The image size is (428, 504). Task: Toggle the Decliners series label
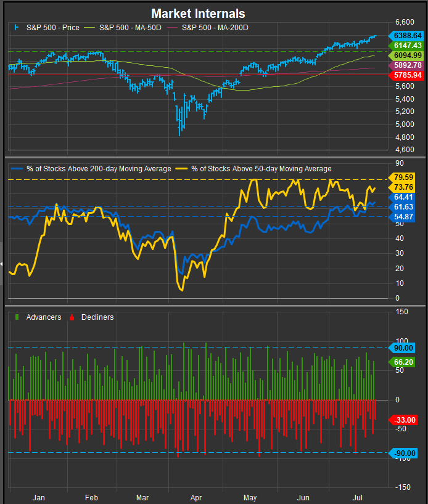click(x=97, y=317)
